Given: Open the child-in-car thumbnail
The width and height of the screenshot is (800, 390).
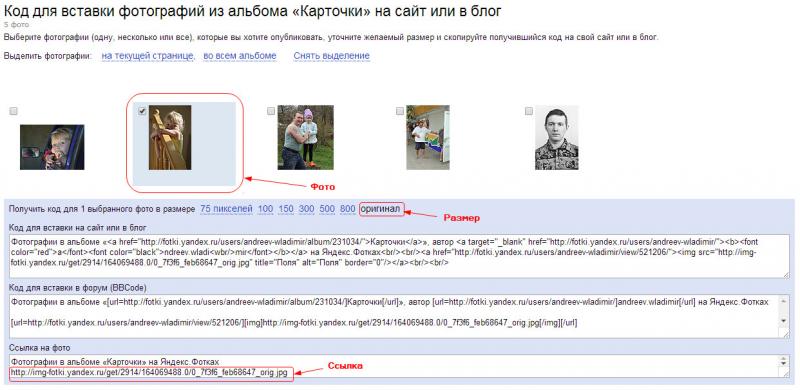Looking at the screenshot, I should [52, 147].
